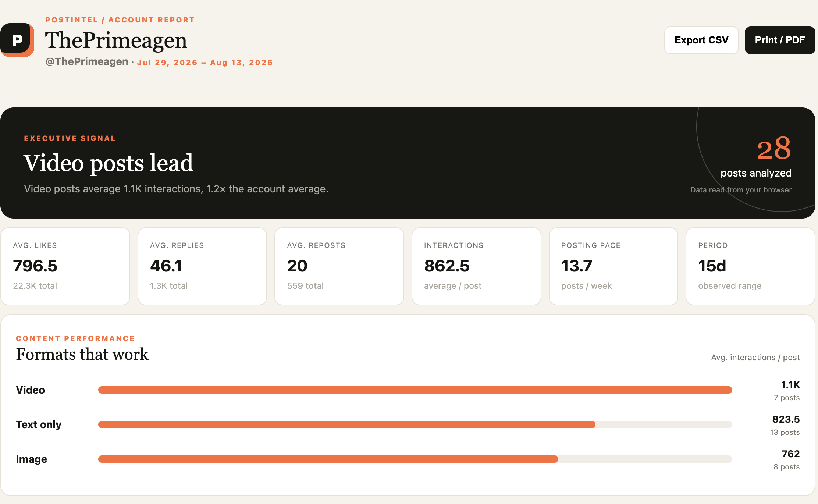Click the Interactions value 862.5
Screen dimensions: 818x504
pyautogui.click(x=447, y=266)
